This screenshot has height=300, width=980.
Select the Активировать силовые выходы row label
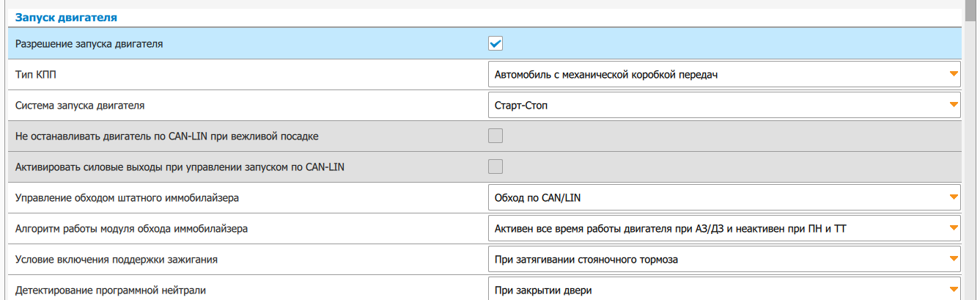click(180, 167)
